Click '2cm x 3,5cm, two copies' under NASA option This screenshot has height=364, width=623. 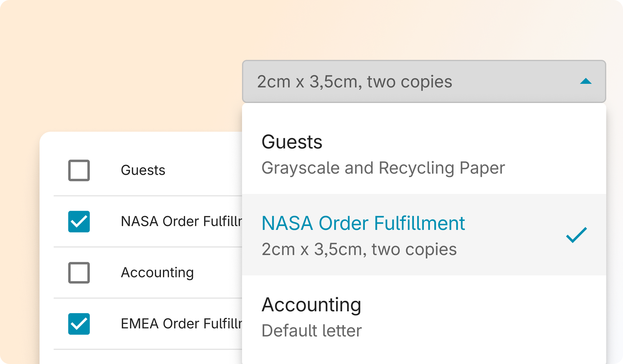tap(359, 249)
